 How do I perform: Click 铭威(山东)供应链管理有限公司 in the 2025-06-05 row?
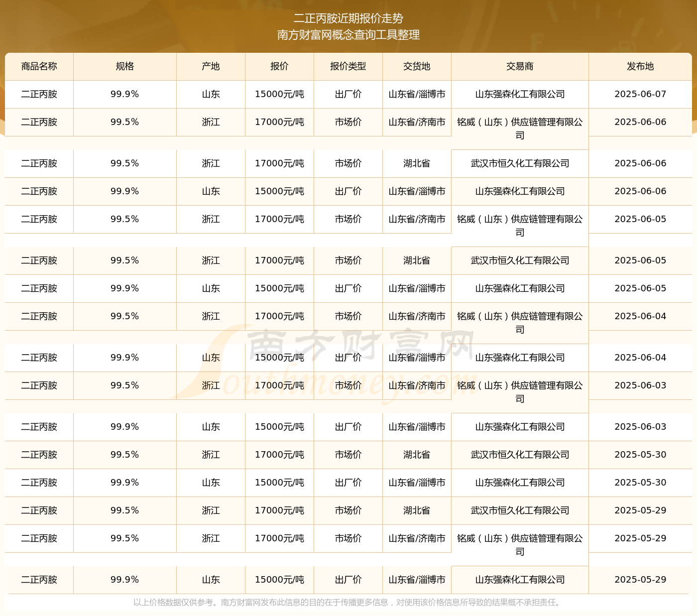[x=520, y=226]
